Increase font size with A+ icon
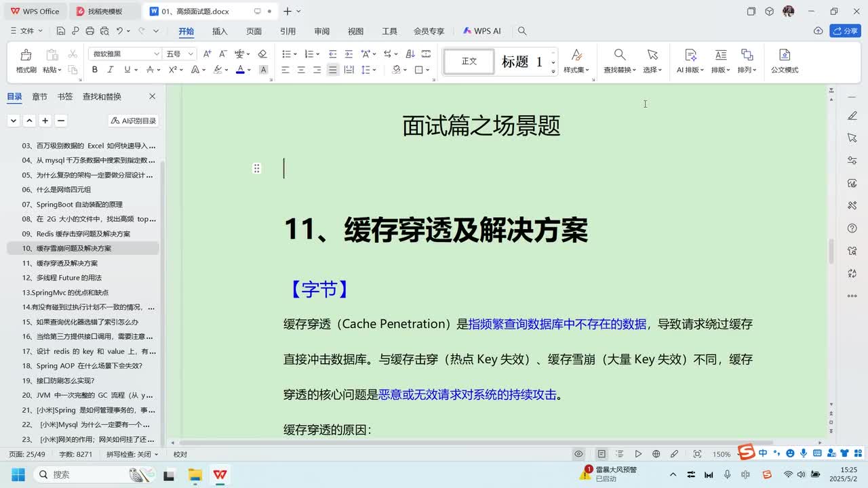 click(x=208, y=54)
